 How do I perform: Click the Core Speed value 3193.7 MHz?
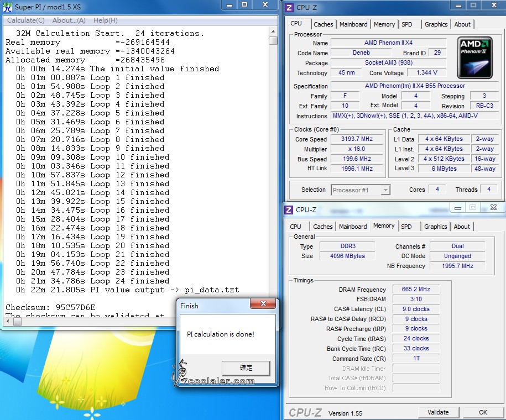(357, 139)
